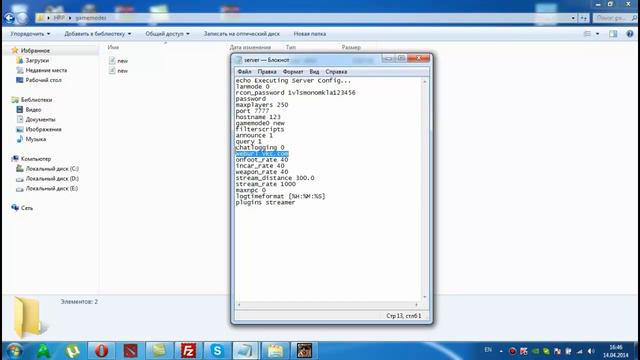The height and width of the screenshot is (360, 640).
Task: Open Локальный диск (C:)
Action: tap(52, 169)
